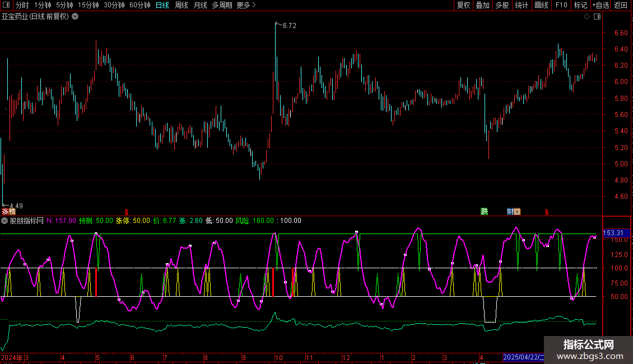Click the 价: 6.77 value
This screenshot has height=364, width=633.
[x=164, y=221]
